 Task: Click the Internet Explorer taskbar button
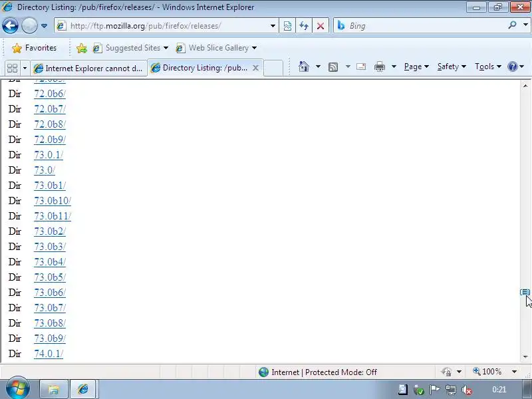83,389
